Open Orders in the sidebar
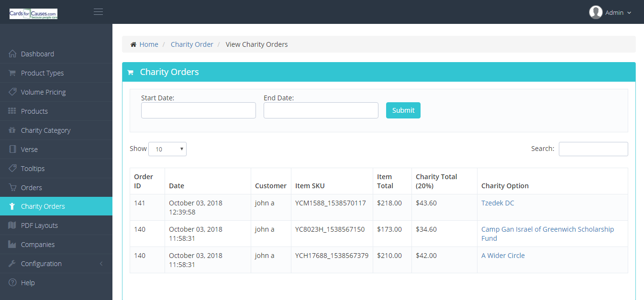This screenshot has width=644, height=300. (x=32, y=188)
